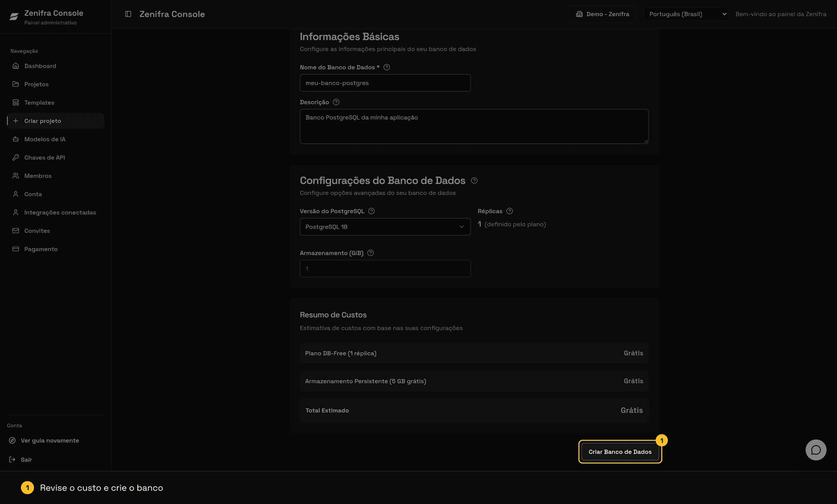837x504 pixels.
Task: Click the plus icon for Criar projeto
Action: click(x=16, y=121)
